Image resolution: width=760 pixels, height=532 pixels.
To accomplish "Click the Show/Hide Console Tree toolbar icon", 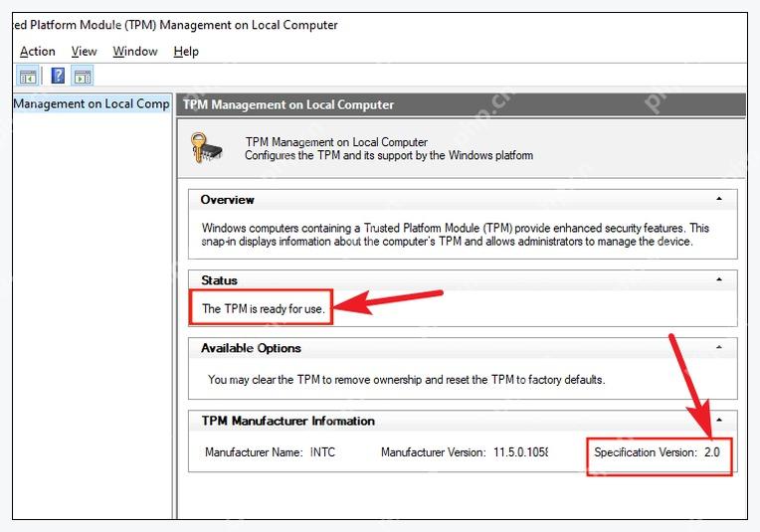I will pos(28,76).
